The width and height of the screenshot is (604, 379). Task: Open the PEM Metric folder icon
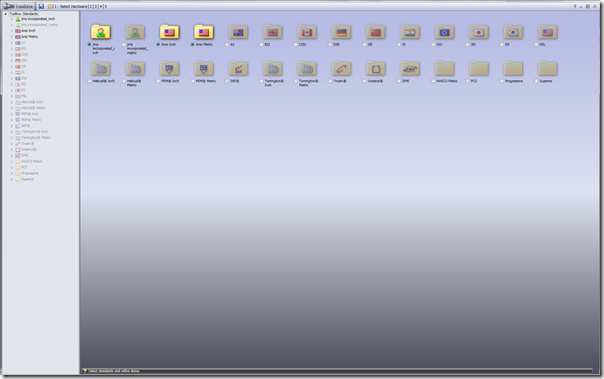click(204, 69)
